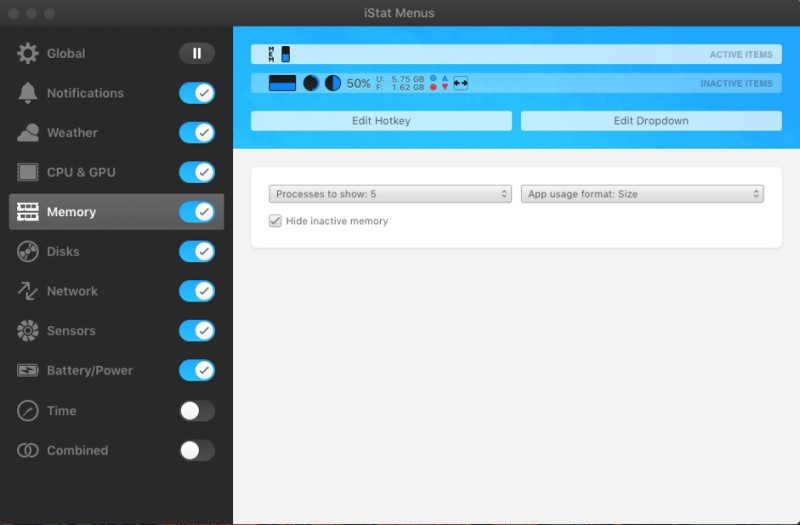Viewport: 800px width, 525px height.
Task: Disable the Notifications toggle
Action: [x=197, y=93]
